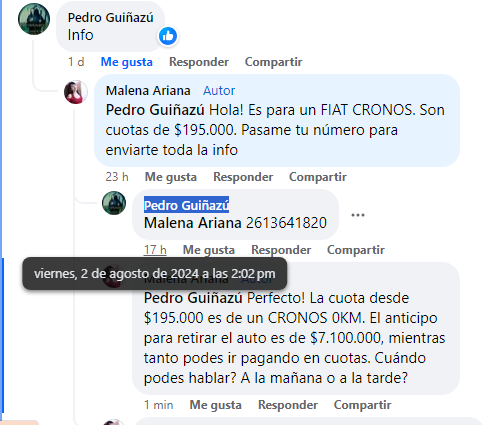Click the highlighted Pedro Guiñazú name link
The height and width of the screenshot is (425, 490).
point(186,205)
